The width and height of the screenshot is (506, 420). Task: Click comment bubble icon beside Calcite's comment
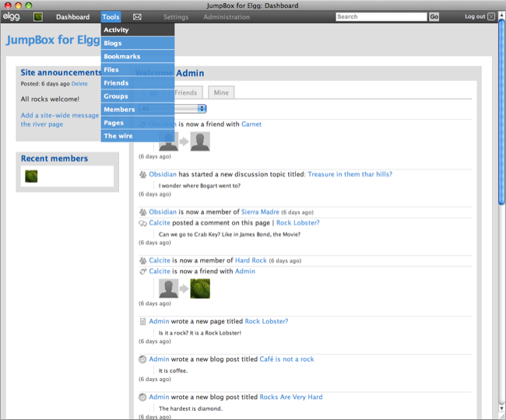tap(142, 223)
